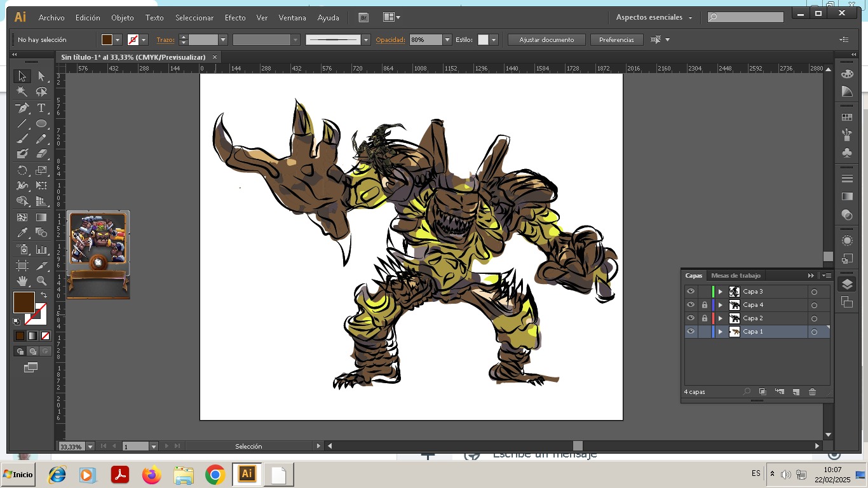Image resolution: width=868 pixels, height=488 pixels.
Task: Open the Efecto menu
Action: pos(235,18)
